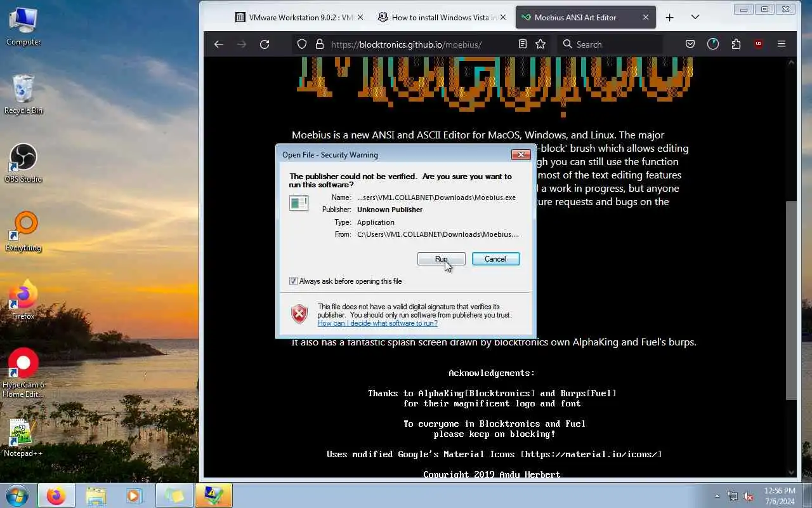This screenshot has width=812, height=508.
Task: Open the Extensions puzzle icon
Action: point(736,44)
